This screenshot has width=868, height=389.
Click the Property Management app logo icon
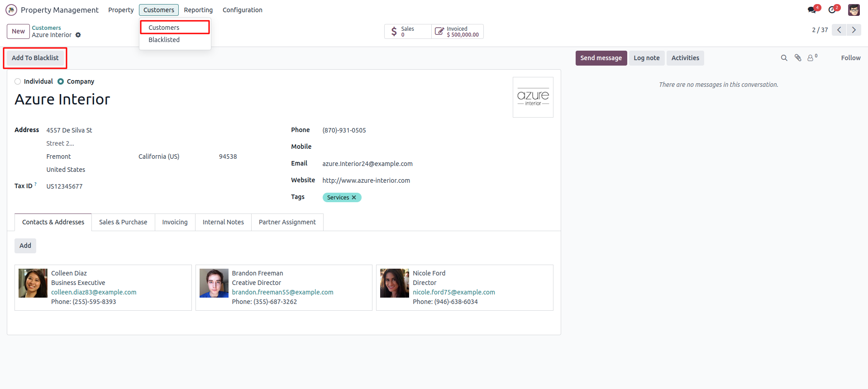click(11, 10)
